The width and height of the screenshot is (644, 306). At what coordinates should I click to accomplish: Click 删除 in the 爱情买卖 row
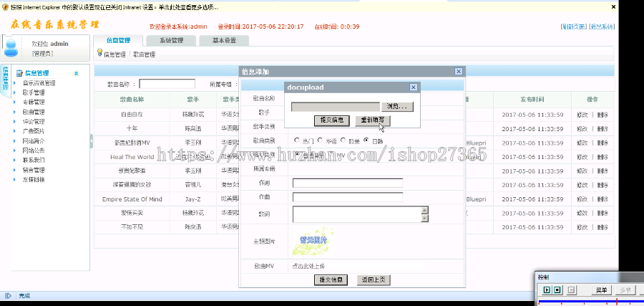click(602, 214)
